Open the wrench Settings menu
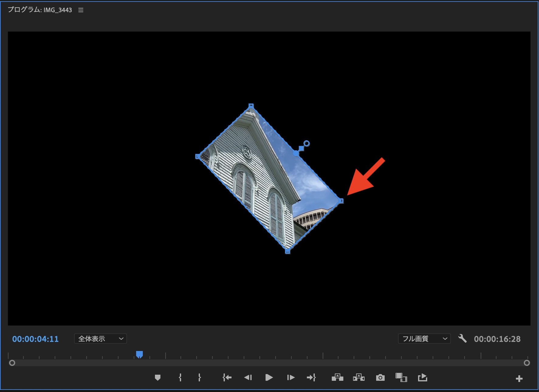This screenshot has height=392, width=539. coord(462,338)
